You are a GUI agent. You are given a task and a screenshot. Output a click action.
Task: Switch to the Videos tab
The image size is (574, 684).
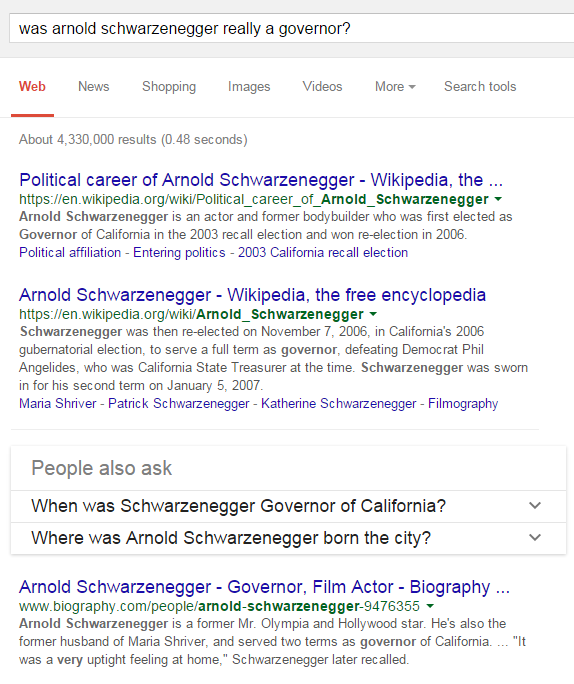click(x=322, y=86)
